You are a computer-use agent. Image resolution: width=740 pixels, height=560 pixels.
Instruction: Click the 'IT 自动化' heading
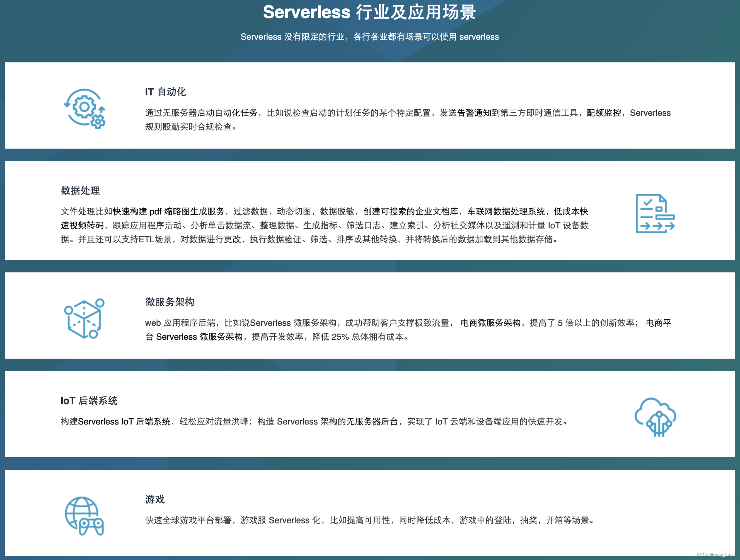[x=165, y=92]
